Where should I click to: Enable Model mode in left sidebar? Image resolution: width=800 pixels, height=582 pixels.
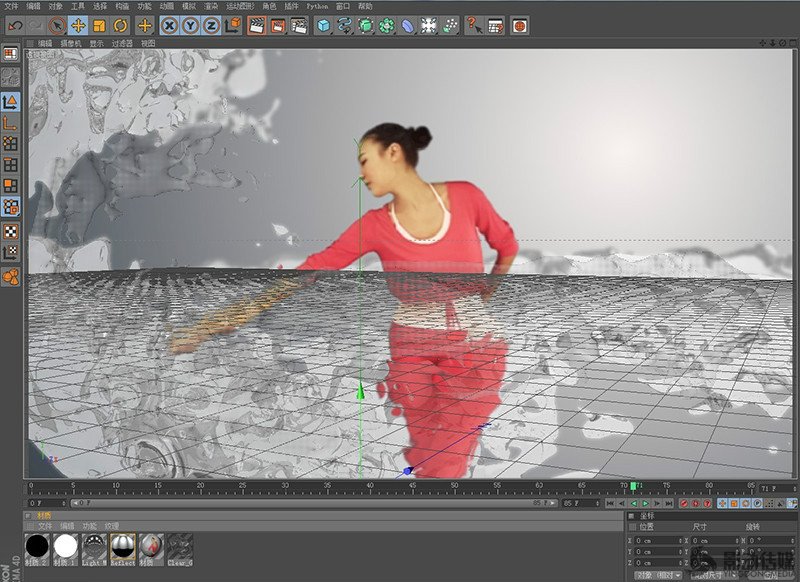tap(11, 101)
